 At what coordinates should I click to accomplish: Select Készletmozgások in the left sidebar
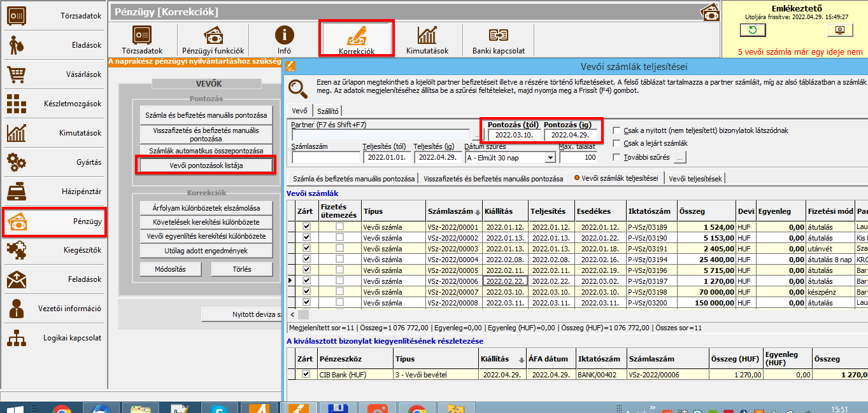click(53, 104)
